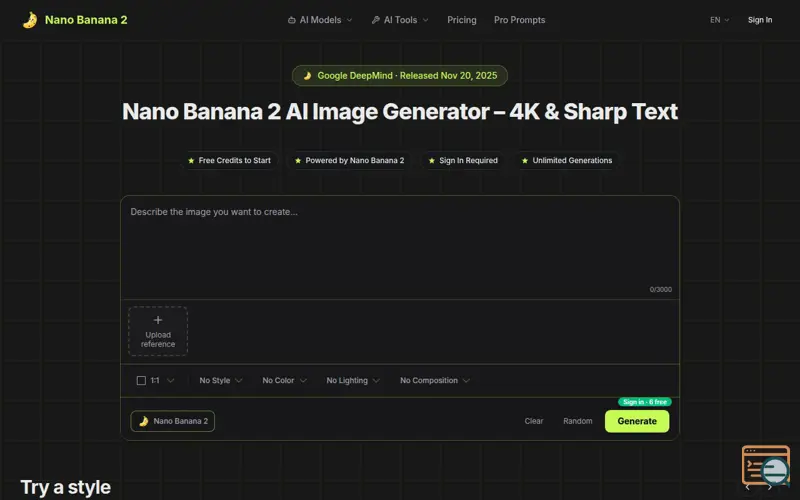The width and height of the screenshot is (800, 500).
Task: Click the 0/3000 character counter
Action: (x=660, y=289)
